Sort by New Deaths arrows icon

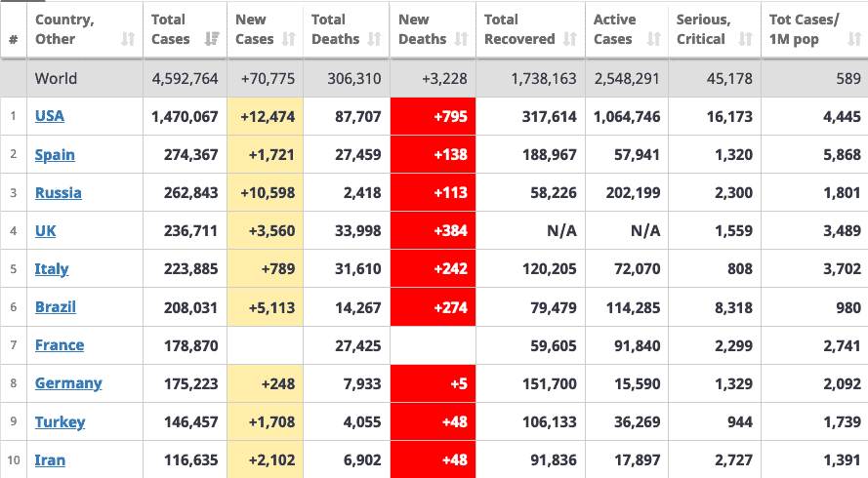[x=461, y=39]
